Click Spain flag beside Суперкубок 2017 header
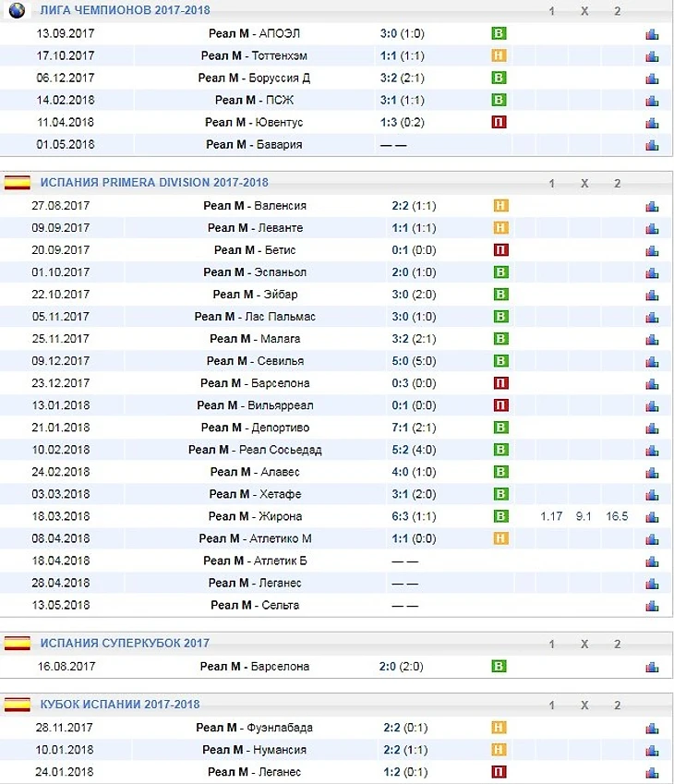 coord(18,643)
